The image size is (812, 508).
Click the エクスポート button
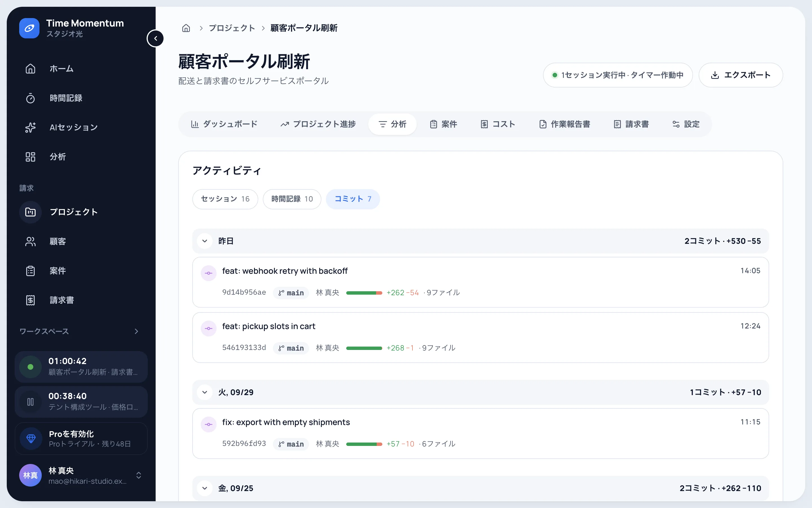[x=741, y=75]
